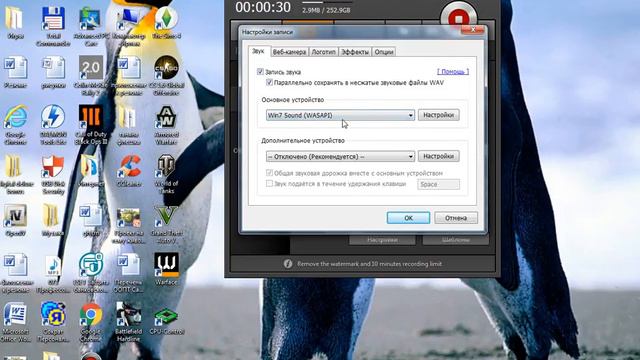Open Microsoft Office Word shortcut
This screenshot has height=360, width=640.
(x=16, y=322)
